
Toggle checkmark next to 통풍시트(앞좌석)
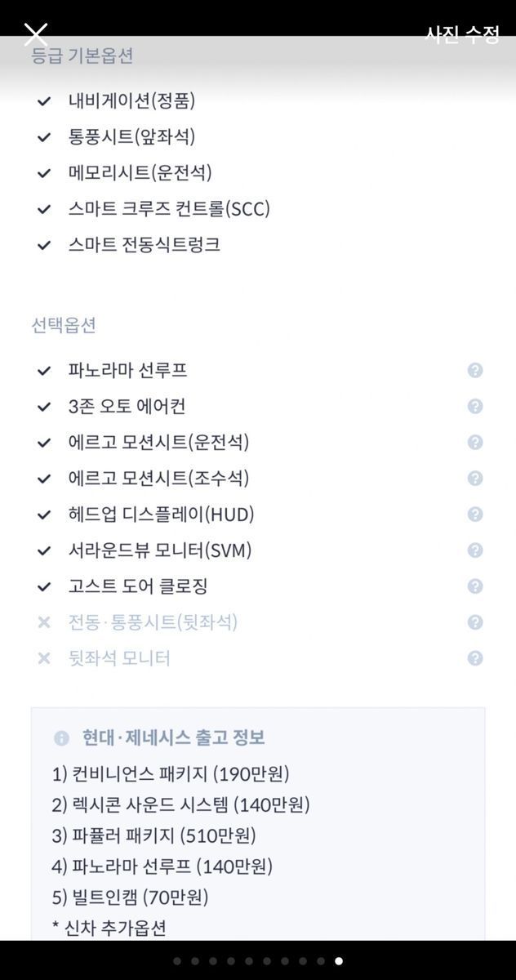pyautogui.click(x=44, y=137)
